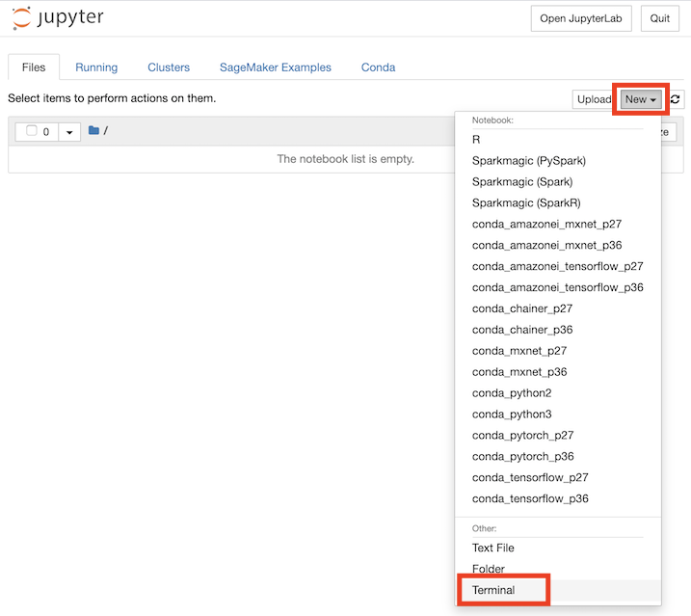Choose conda_tensorflow_p27 notebook

click(x=557, y=477)
